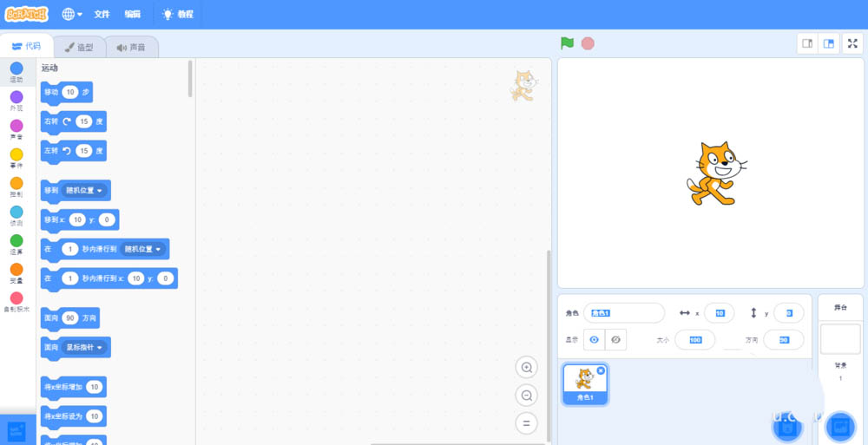This screenshot has height=445, width=868.
Task: Click the 舞台 panel header
Action: (x=839, y=307)
